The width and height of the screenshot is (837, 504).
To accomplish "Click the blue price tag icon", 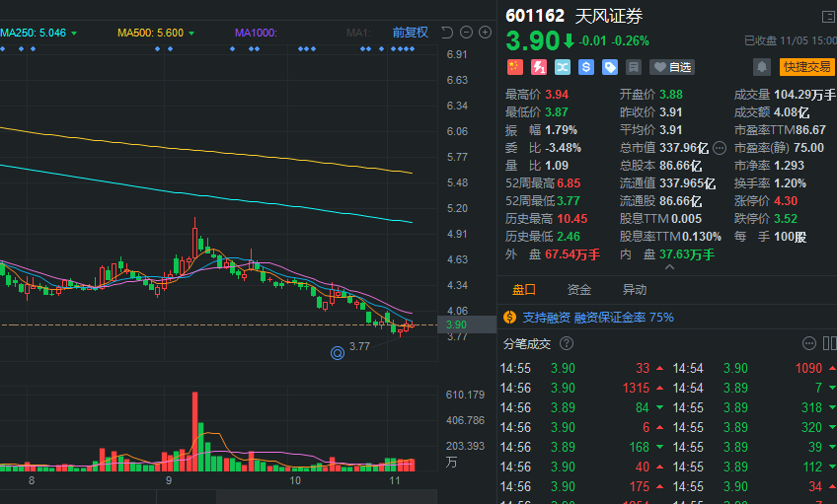I will click(610, 67).
